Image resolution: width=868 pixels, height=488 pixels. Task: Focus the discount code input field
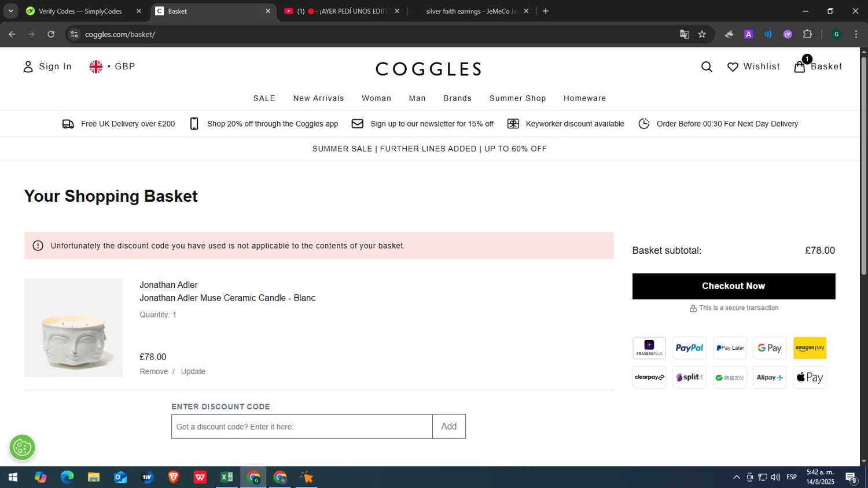tap(302, 427)
